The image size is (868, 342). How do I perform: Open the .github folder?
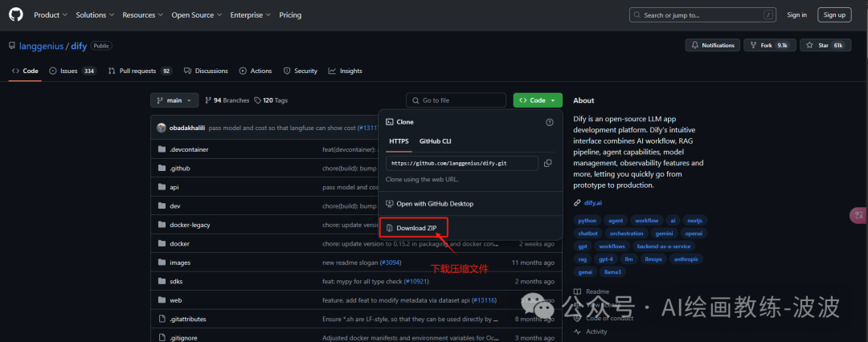click(x=180, y=169)
